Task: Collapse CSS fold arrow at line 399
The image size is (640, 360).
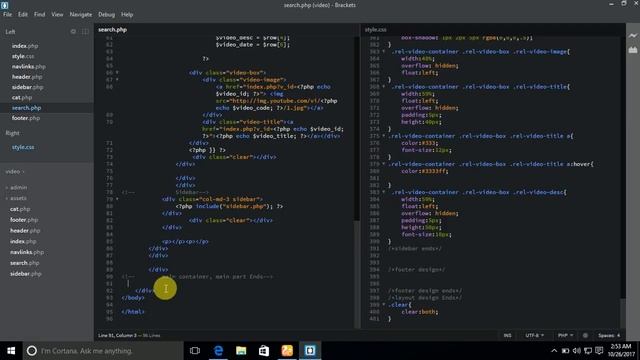Action: 384,305
